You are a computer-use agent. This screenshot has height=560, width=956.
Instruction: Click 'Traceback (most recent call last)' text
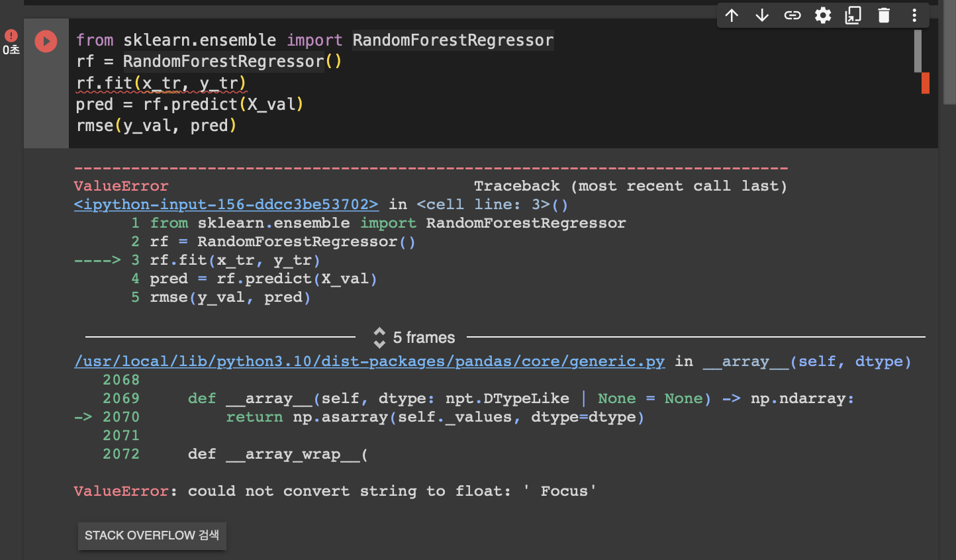(630, 186)
